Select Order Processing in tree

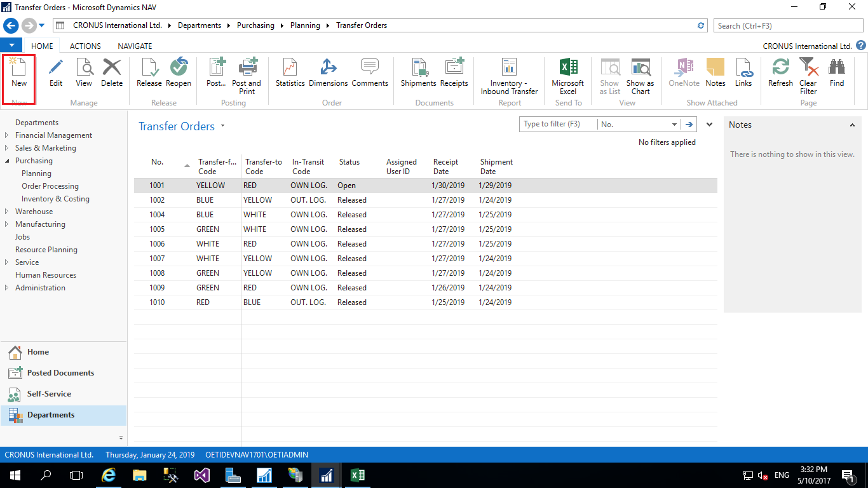(x=50, y=186)
